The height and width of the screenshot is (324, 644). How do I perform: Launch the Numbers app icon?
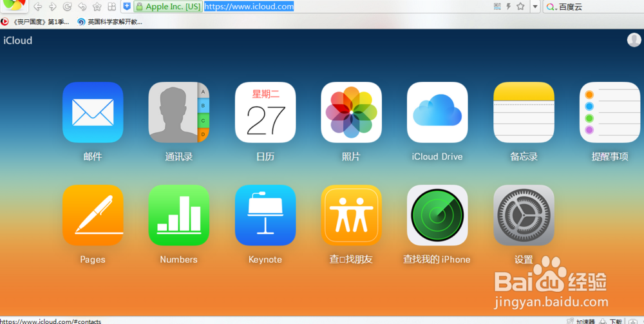[x=179, y=215]
